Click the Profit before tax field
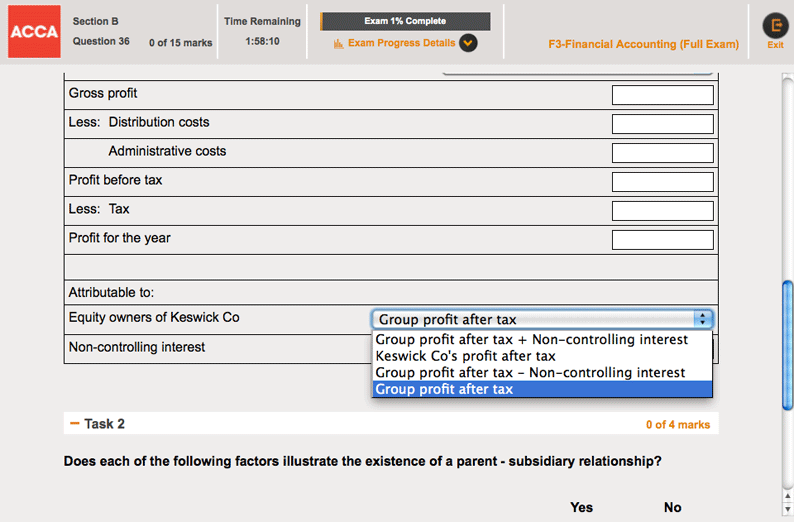The image size is (794, 522). (662, 182)
